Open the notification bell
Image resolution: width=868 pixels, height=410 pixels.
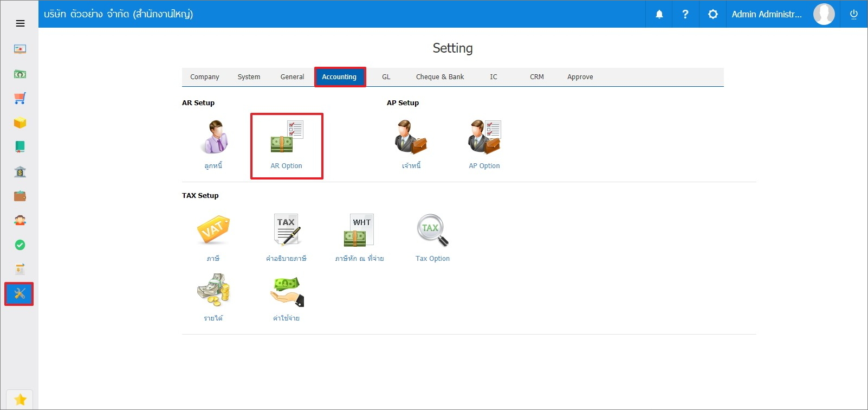(659, 14)
